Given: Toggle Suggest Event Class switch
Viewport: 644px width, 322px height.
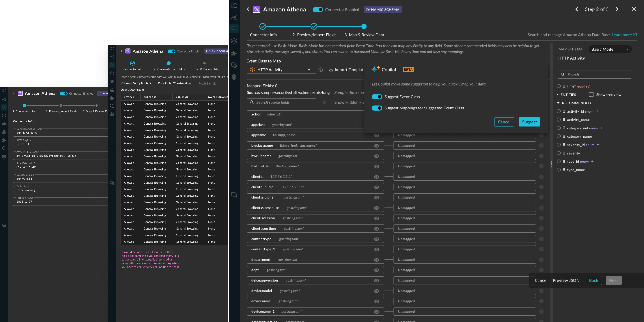Looking at the screenshot, I should pyautogui.click(x=377, y=97).
